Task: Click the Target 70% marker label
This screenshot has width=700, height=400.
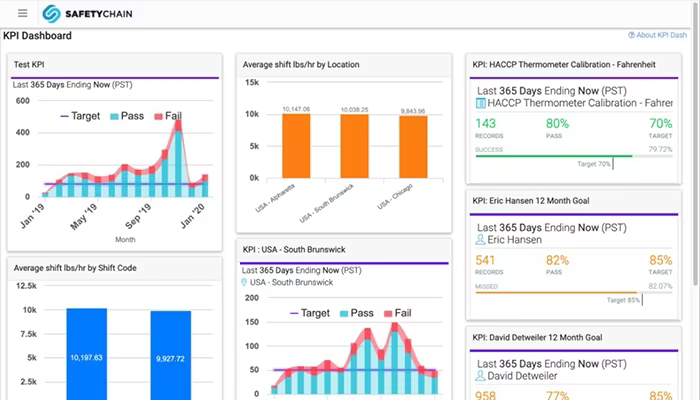Action: 594,164
